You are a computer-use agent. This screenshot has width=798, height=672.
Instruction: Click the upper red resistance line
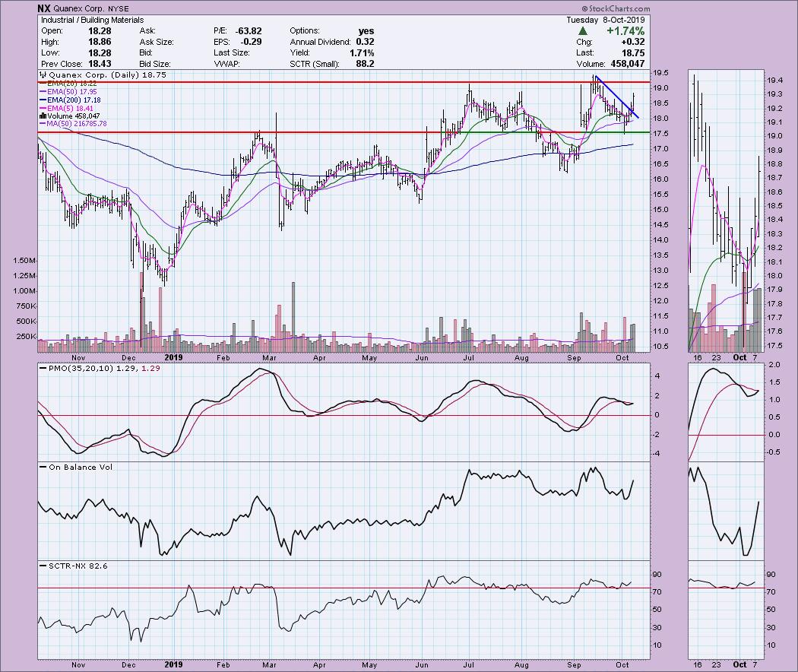point(344,82)
